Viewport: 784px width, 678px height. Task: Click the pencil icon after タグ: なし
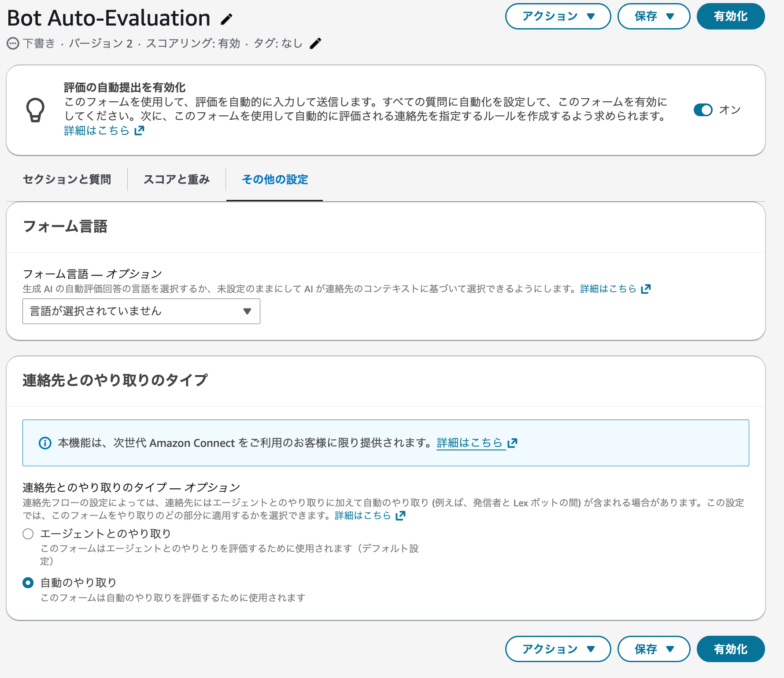point(314,43)
